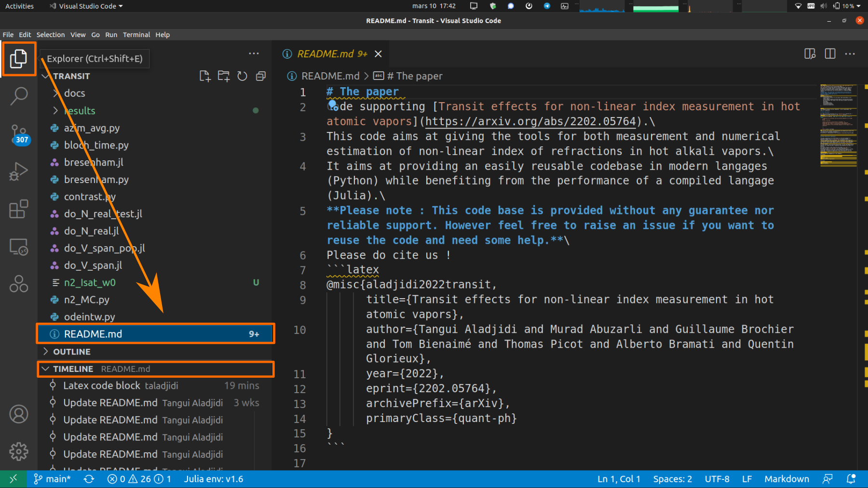The height and width of the screenshot is (488, 868).
Task: Collapse the TIMELINE section
Action: point(73,369)
